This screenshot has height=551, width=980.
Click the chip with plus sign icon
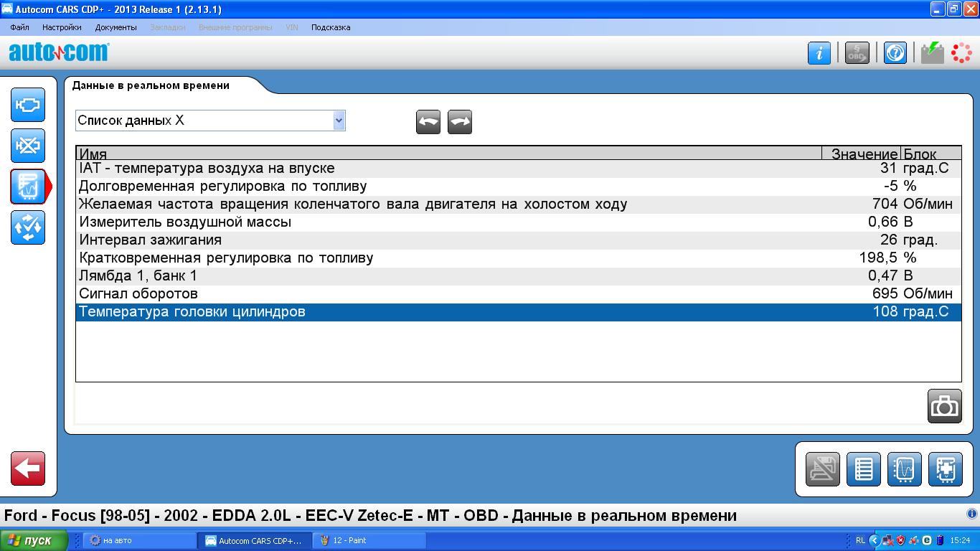pyautogui.click(x=946, y=469)
